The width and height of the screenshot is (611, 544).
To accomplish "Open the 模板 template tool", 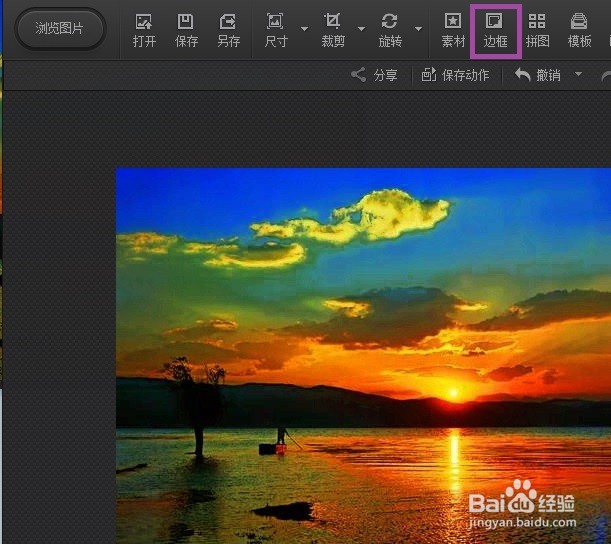I will point(579,30).
